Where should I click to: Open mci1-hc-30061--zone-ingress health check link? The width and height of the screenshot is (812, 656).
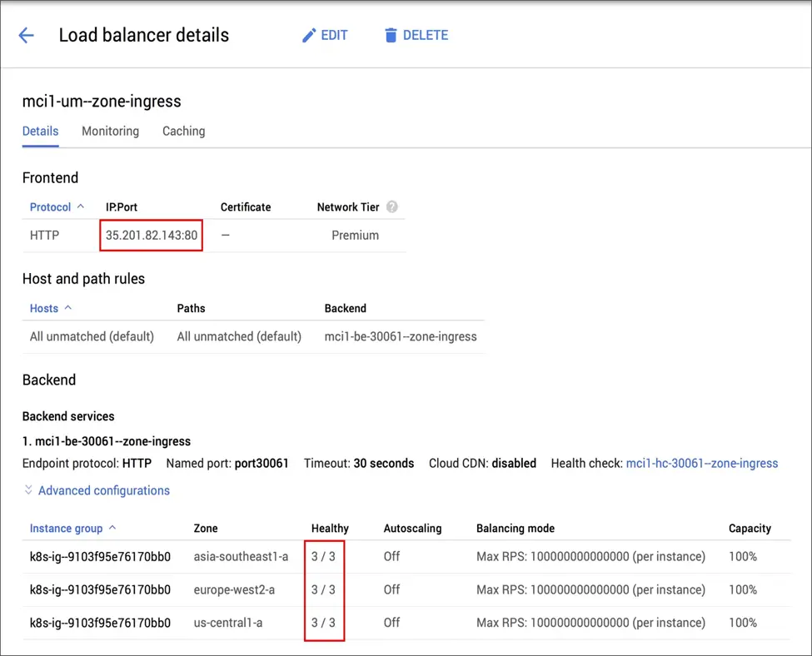(702, 464)
